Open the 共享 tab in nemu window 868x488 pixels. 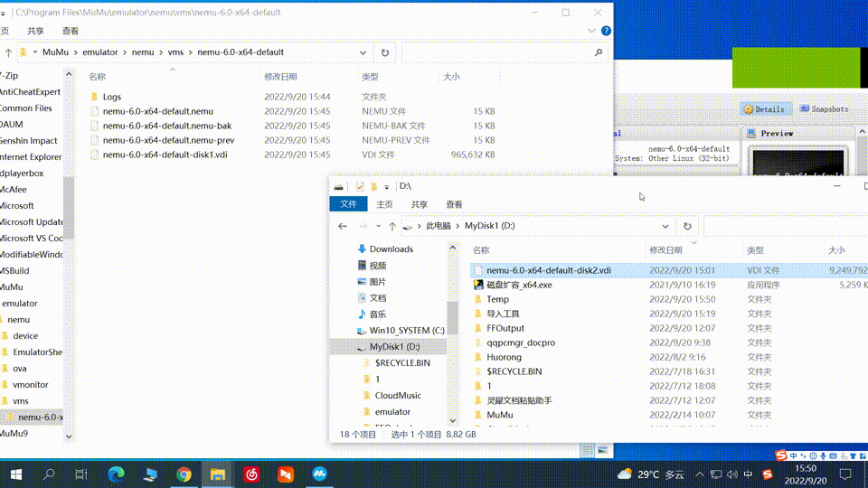point(35,31)
